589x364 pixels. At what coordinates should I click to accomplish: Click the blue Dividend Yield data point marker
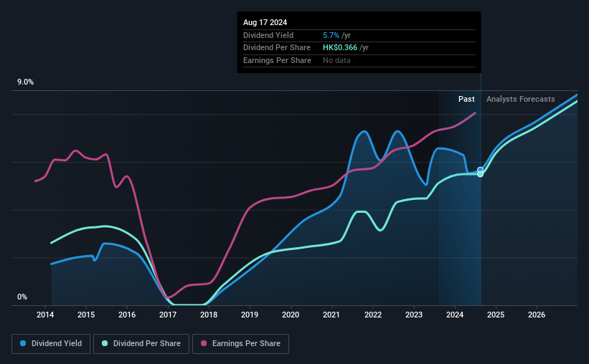pos(480,170)
